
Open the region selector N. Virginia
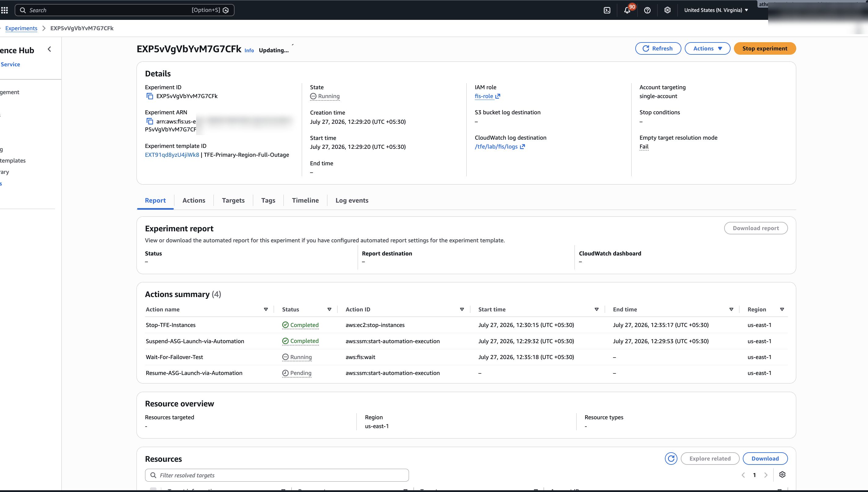tap(716, 10)
